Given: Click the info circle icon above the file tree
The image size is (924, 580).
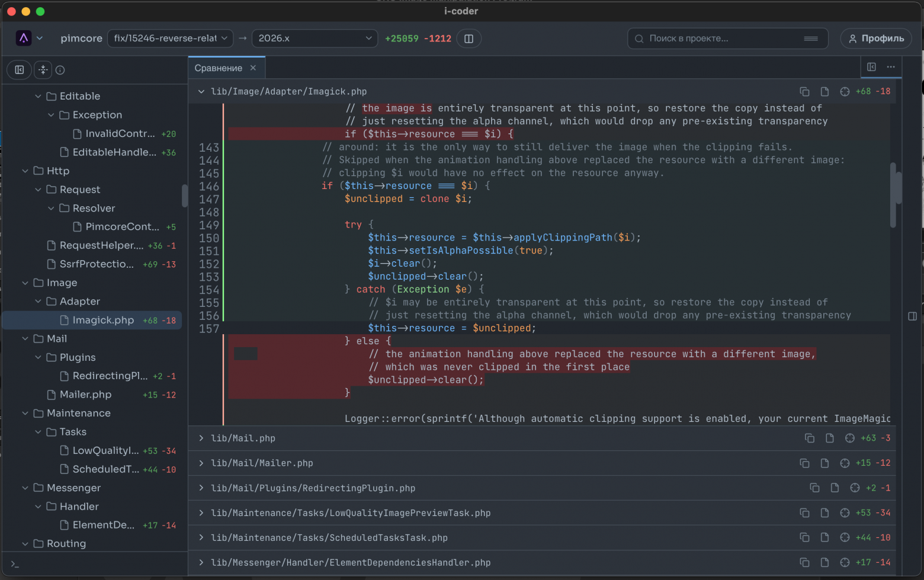Looking at the screenshot, I should click(x=60, y=70).
